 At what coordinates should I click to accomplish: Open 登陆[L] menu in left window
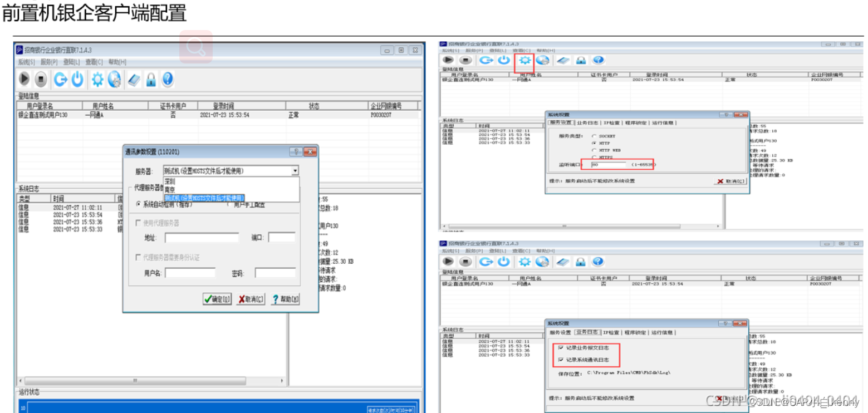coord(72,62)
